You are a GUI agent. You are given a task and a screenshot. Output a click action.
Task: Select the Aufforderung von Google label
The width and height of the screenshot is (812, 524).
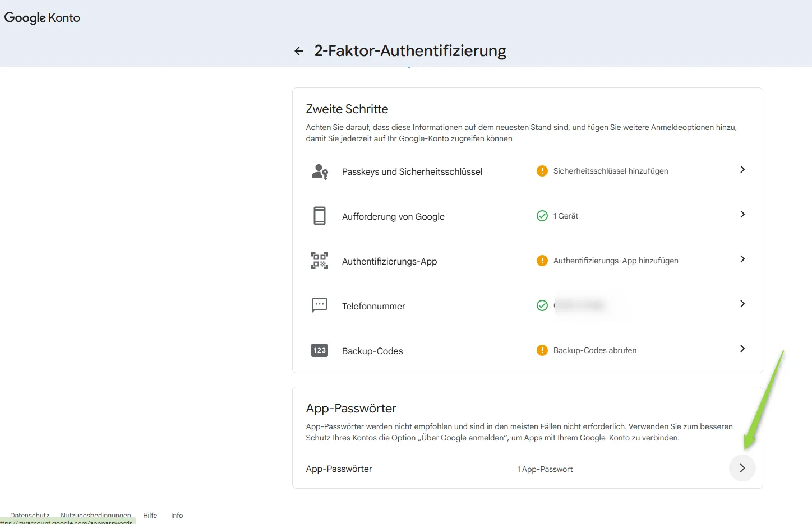point(393,216)
